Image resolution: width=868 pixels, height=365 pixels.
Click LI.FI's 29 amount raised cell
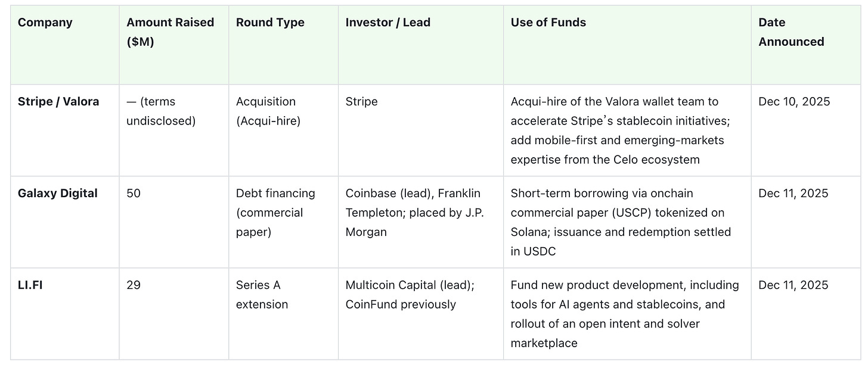tap(134, 285)
